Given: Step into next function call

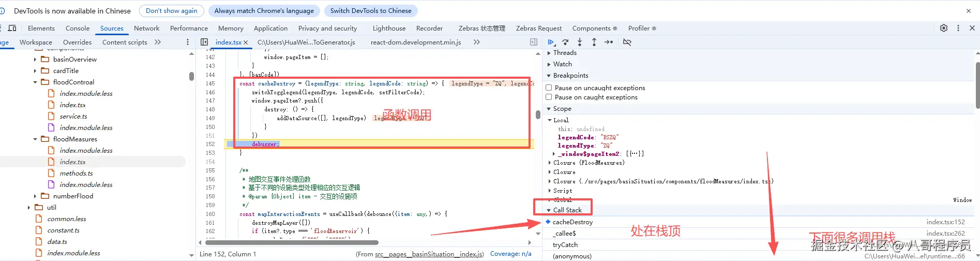Looking at the screenshot, I should click(x=580, y=42).
